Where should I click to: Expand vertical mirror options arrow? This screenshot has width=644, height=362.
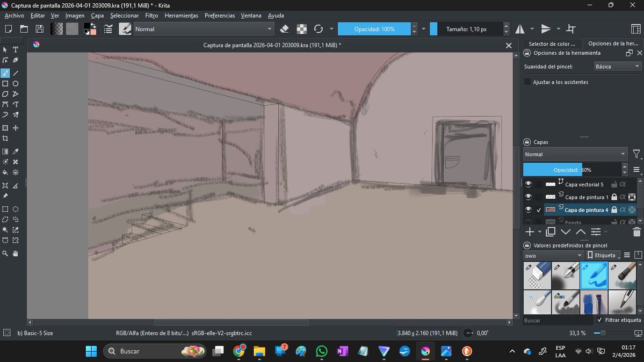(x=559, y=29)
